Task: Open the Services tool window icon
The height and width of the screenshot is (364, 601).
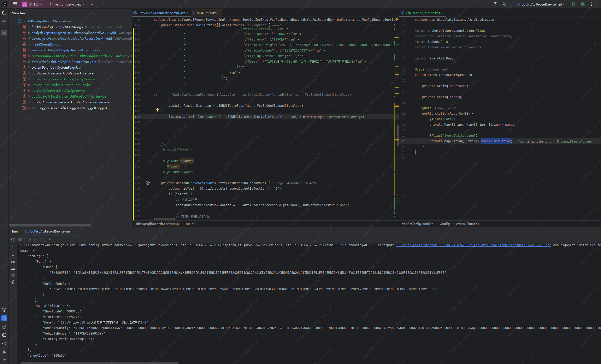Action: (4, 327)
